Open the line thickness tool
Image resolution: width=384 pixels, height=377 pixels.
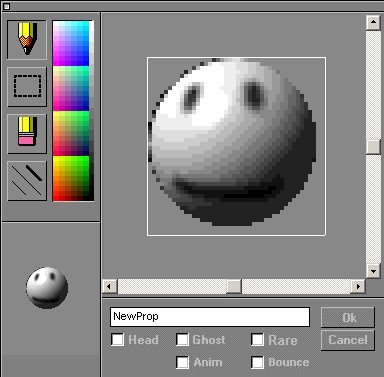pyautogui.click(x=27, y=181)
